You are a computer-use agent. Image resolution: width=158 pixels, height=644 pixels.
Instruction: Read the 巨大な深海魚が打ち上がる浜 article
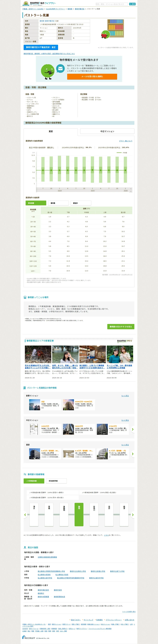pyautogui.click(x=38, y=367)
